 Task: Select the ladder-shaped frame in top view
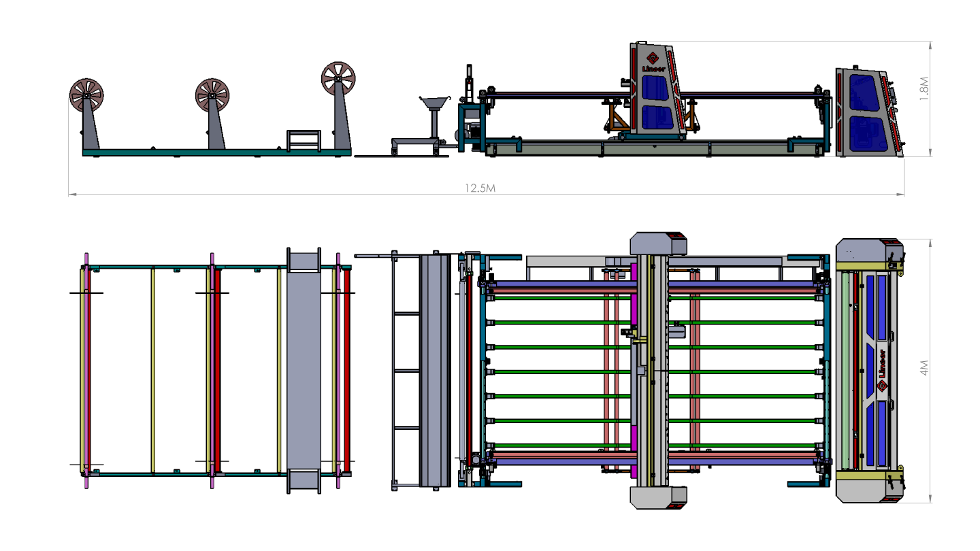pos(406,370)
